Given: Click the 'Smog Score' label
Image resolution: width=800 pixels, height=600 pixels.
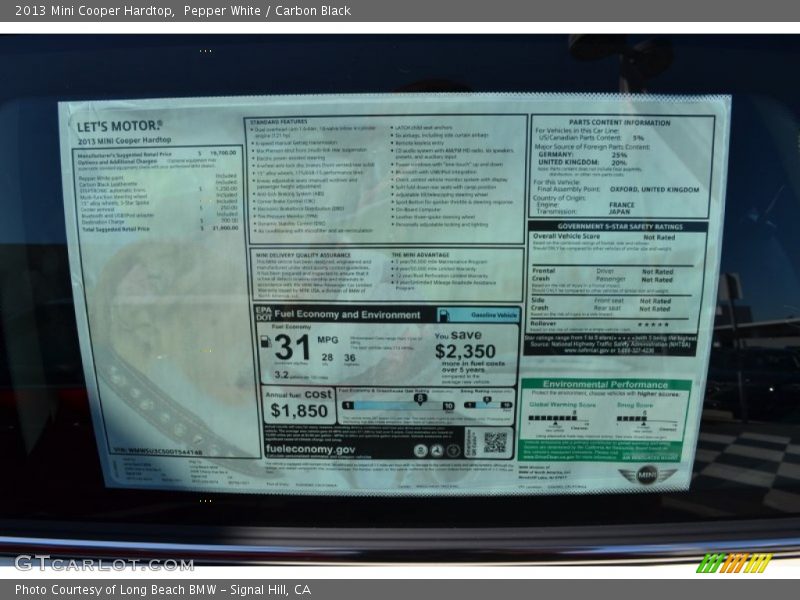Looking at the screenshot, I should [x=635, y=405].
